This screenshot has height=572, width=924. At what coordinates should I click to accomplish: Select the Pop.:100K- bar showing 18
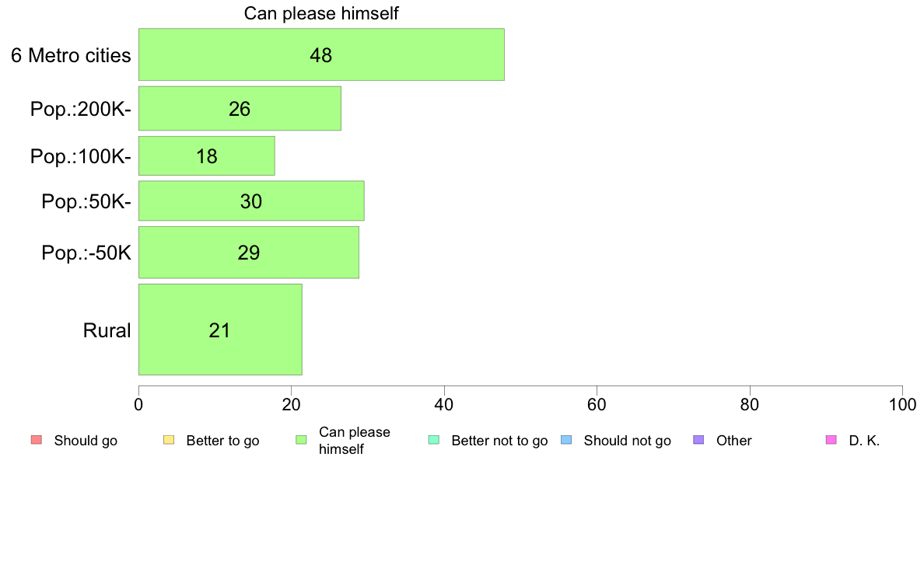pos(207,156)
